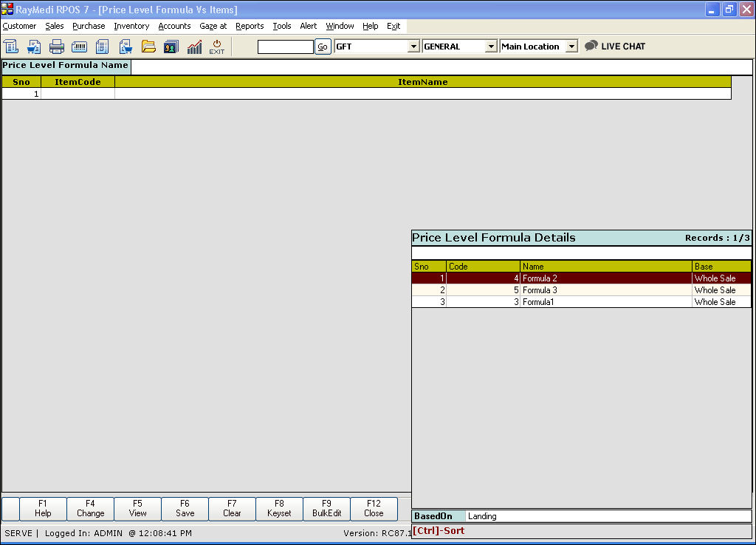Open the GFT dropdown arrow

pyautogui.click(x=413, y=47)
